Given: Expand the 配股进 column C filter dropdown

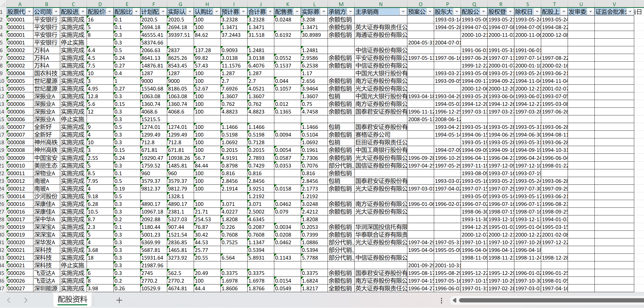Looking at the screenshot, I should coord(83,12).
